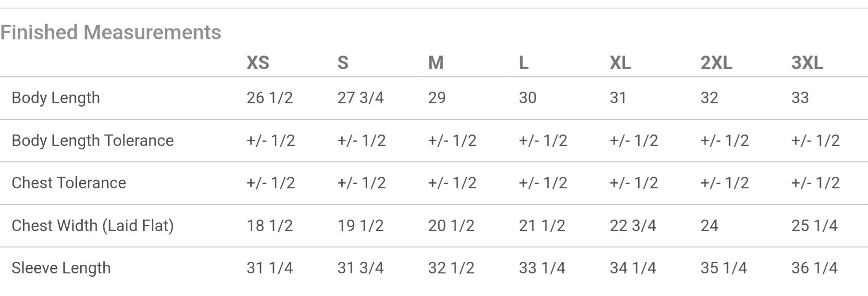Click the 3XL sleeve length value 36 1/4
The width and height of the screenshot is (868, 296).
(815, 268)
